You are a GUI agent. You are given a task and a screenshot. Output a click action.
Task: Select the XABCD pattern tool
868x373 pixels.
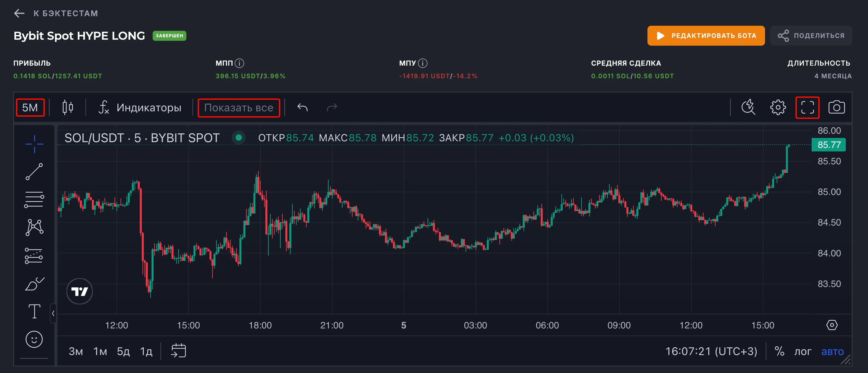point(34,228)
